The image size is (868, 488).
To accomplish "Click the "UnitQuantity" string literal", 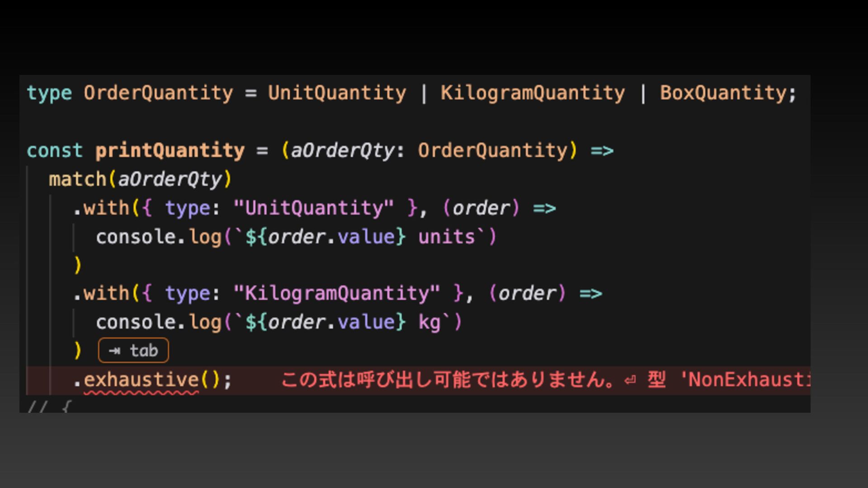I will click(x=313, y=208).
